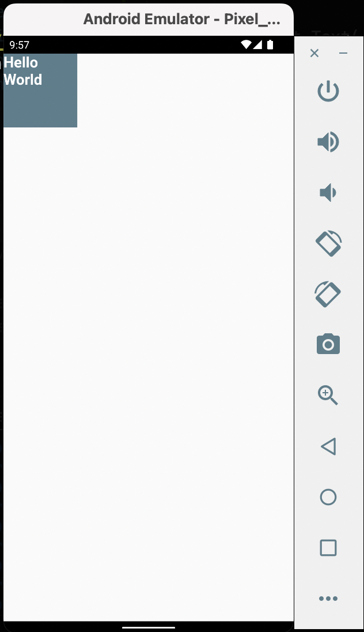Click the Wi-Fi status icon
The image size is (364, 632).
[245, 44]
